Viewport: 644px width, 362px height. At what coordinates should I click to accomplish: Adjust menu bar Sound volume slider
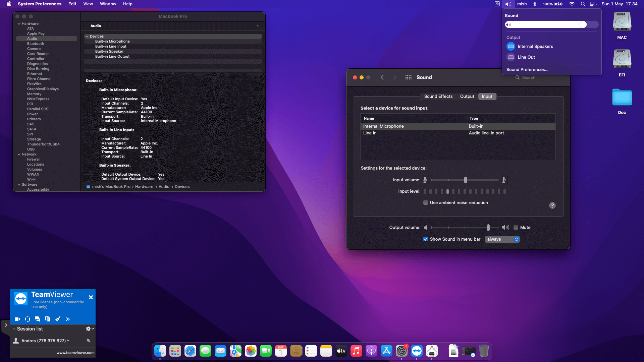coord(551,24)
